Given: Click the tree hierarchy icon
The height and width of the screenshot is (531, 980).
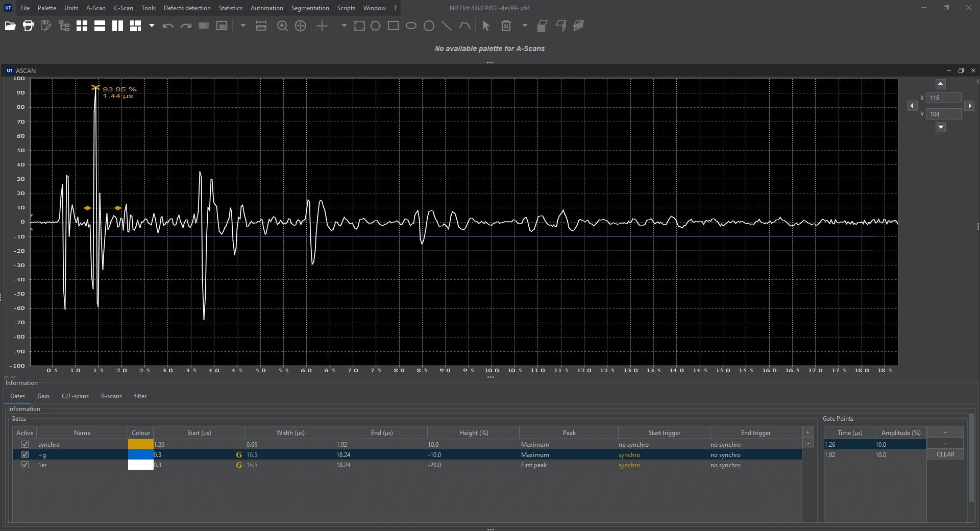Looking at the screenshot, I should 64,26.
